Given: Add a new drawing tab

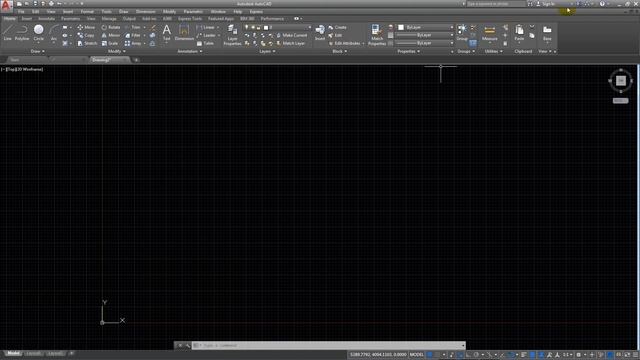Looking at the screenshot, I should coord(136,60).
